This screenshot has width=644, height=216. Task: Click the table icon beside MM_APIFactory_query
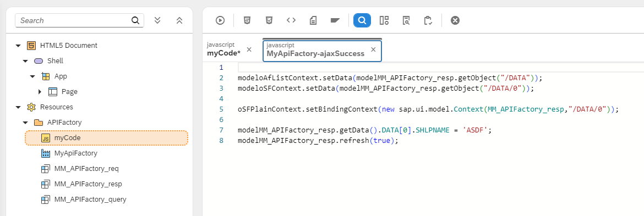point(46,200)
